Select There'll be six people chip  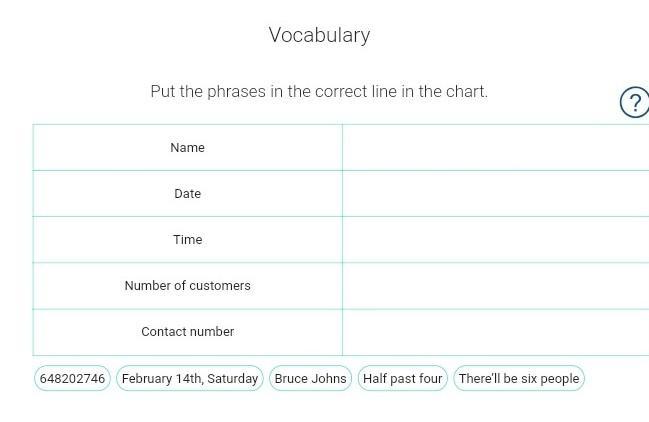point(519,378)
